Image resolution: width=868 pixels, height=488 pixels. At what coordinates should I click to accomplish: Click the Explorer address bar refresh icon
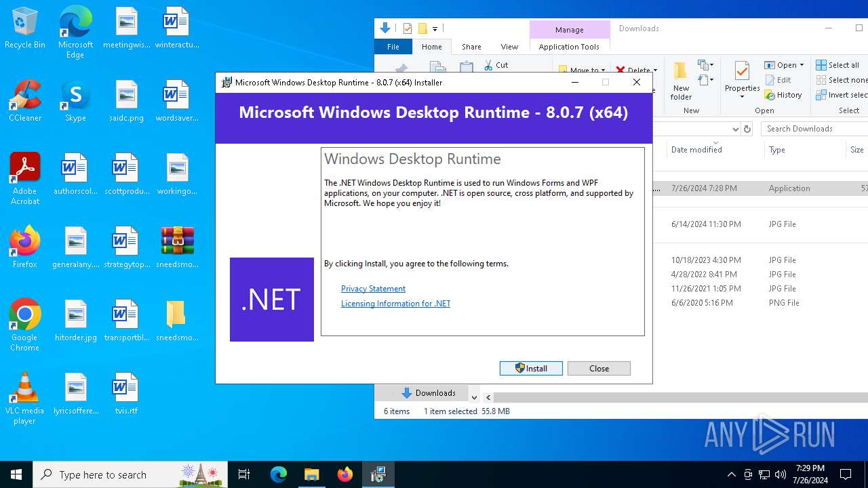pos(747,129)
